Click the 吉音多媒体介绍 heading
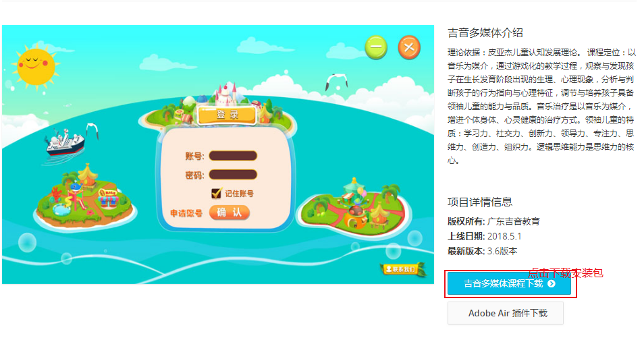The width and height of the screenshot is (644, 340). coord(485,33)
